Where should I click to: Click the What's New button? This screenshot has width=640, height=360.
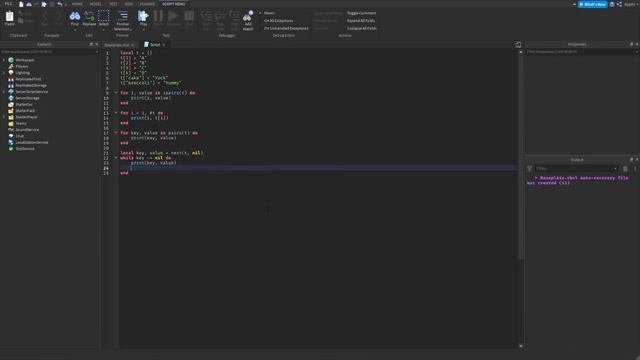[x=593, y=4]
